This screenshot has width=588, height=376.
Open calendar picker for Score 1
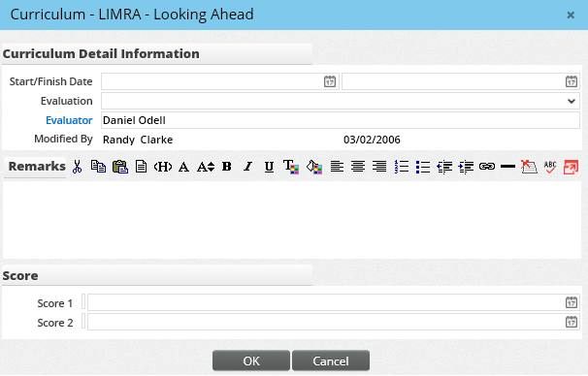tap(572, 302)
